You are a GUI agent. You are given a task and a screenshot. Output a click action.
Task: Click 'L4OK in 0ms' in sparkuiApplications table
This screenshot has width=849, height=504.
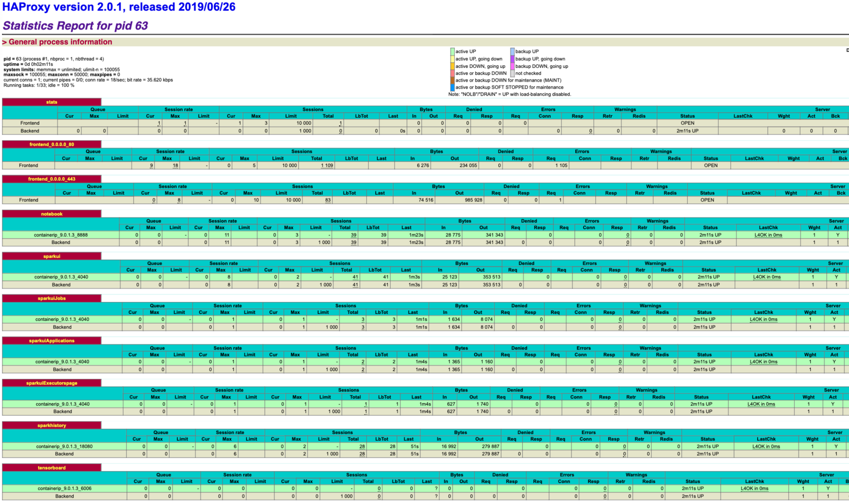tap(764, 361)
